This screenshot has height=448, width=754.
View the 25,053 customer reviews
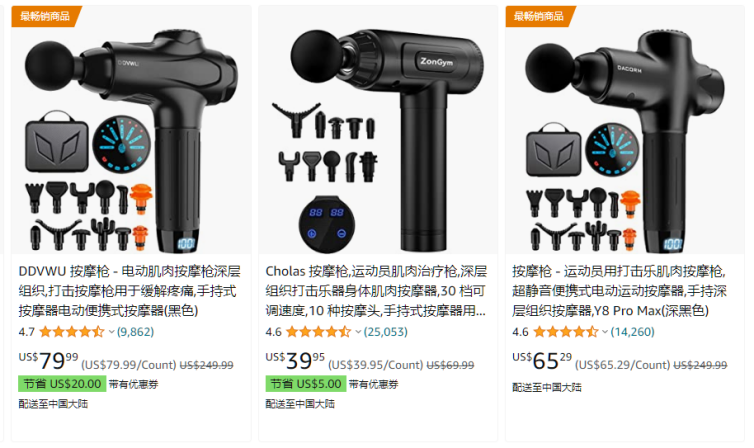386,332
